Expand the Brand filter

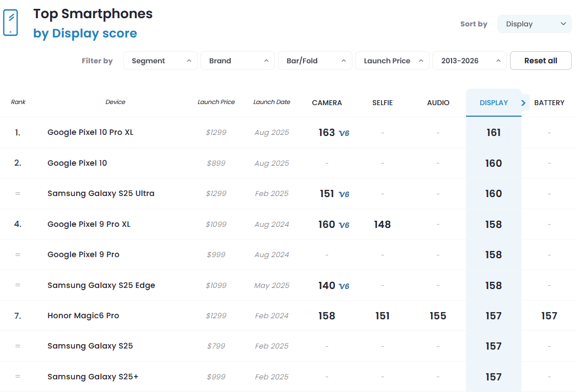coord(238,61)
